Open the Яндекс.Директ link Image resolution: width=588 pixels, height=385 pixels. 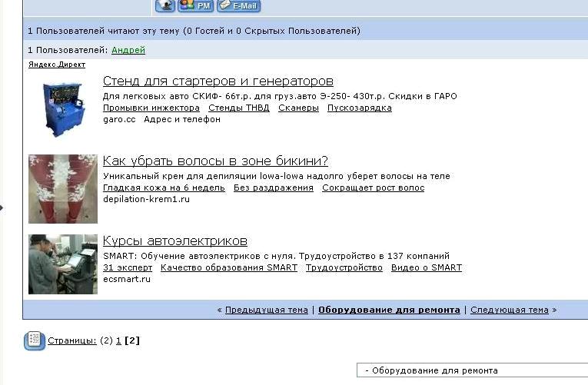coord(57,65)
